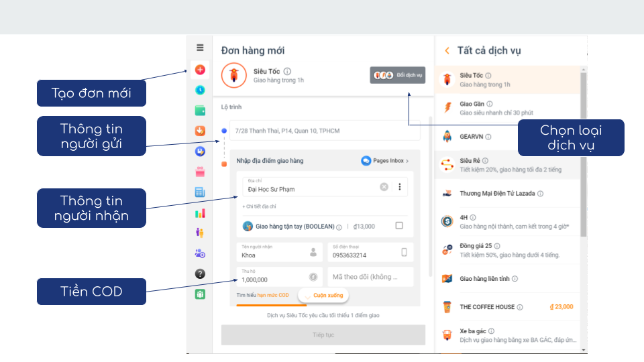Open the blue calculator sidebar icon

200,192
